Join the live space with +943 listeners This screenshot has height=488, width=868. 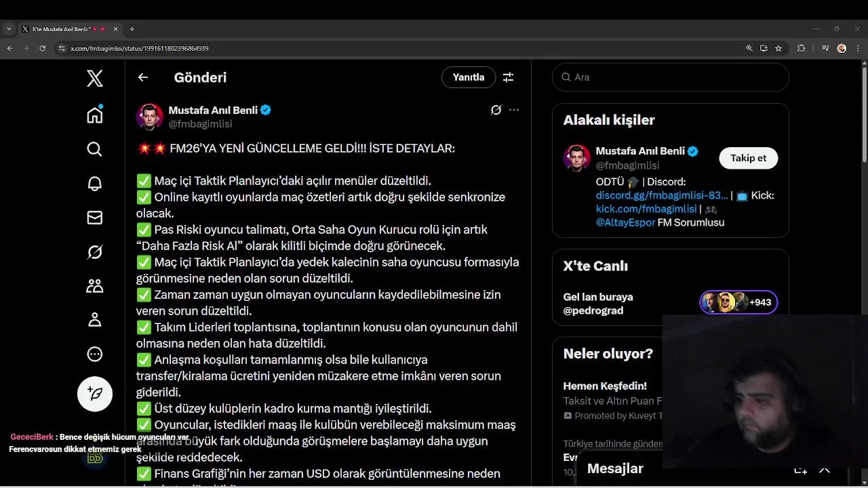tap(738, 302)
